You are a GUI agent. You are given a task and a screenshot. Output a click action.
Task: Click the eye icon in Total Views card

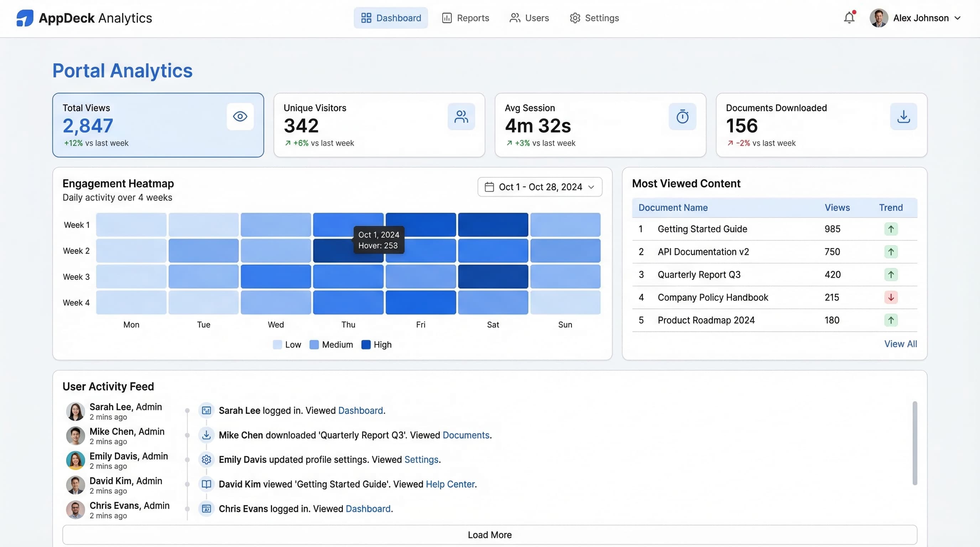[240, 116]
